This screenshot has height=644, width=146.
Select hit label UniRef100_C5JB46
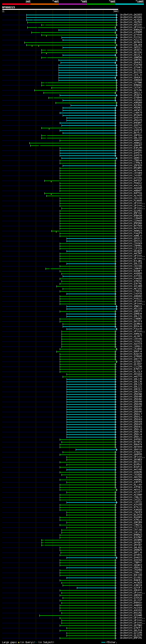click(x=131, y=349)
